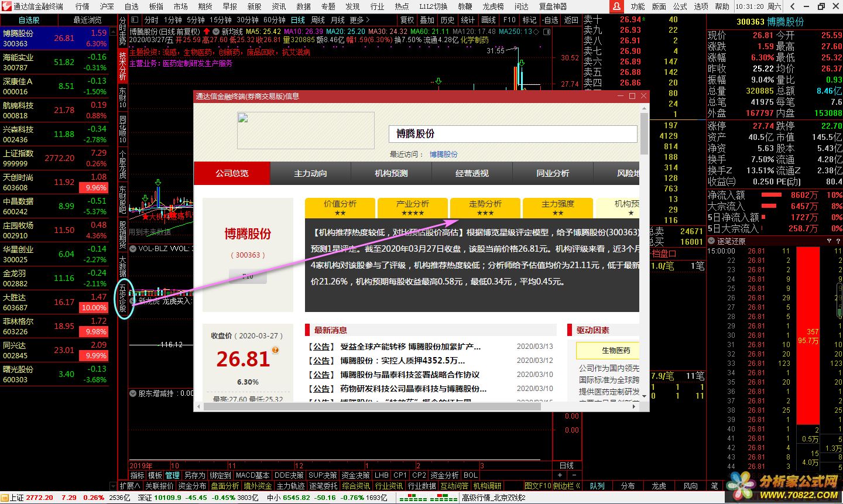Image resolution: width=843 pixels, height=504 pixels.
Task: Select the 走势分析 star rating tab
Action: point(485,208)
